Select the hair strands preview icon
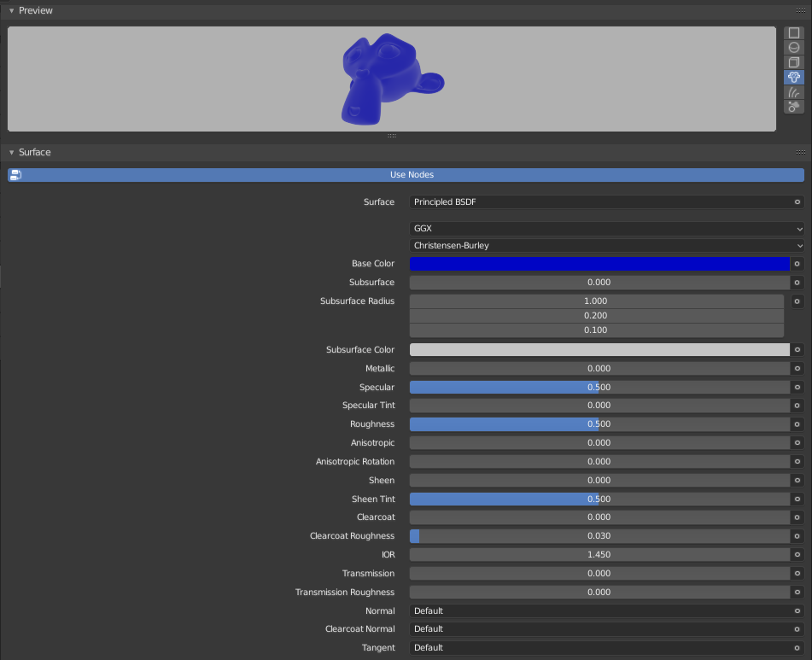 click(x=793, y=92)
